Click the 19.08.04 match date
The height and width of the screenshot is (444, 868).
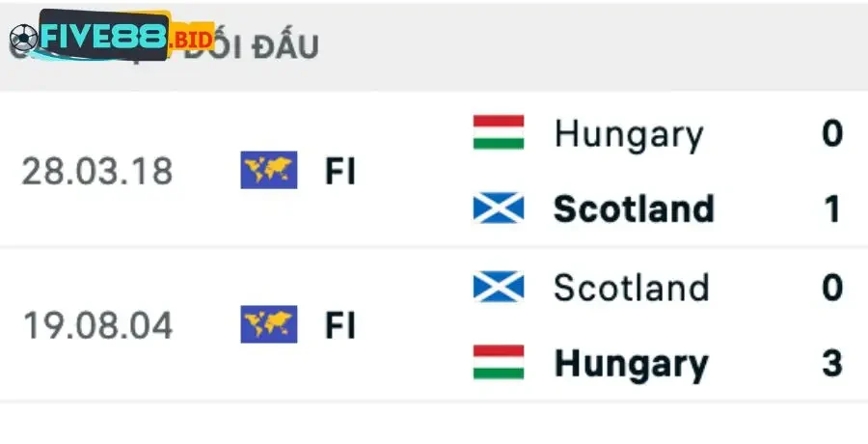(x=96, y=326)
